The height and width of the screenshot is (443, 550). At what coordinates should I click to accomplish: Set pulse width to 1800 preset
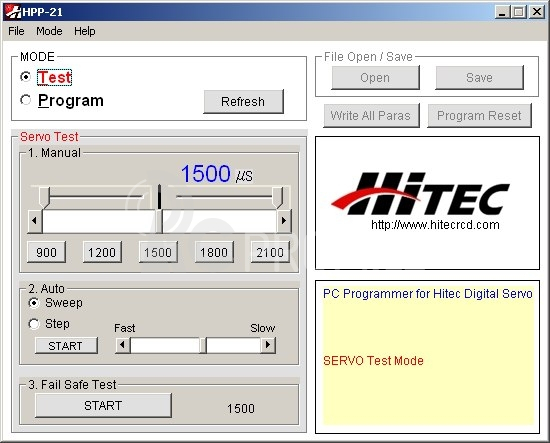214,252
